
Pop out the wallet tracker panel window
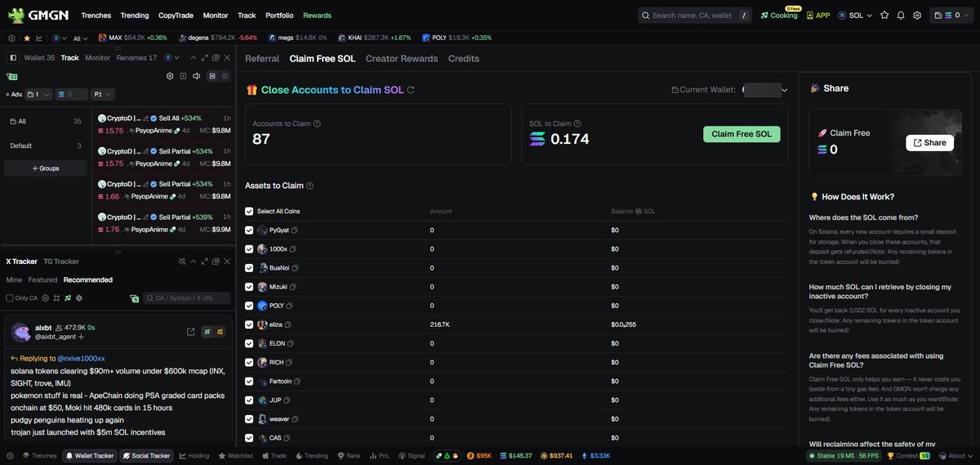(216, 58)
